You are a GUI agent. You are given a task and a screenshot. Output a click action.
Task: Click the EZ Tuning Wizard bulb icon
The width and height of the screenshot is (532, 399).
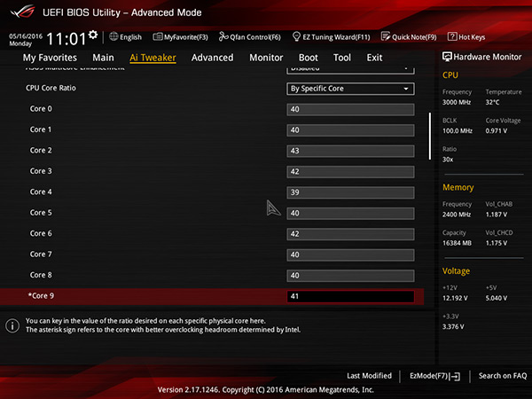coord(296,36)
